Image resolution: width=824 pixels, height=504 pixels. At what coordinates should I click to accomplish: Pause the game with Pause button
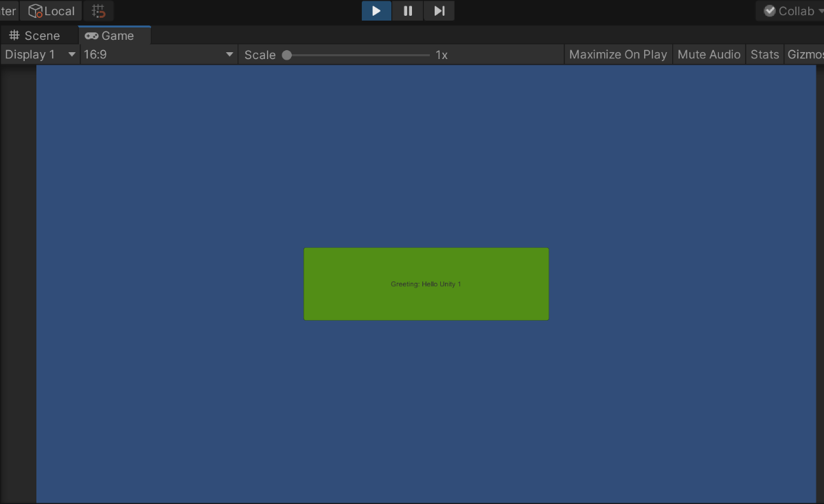pyautogui.click(x=408, y=11)
